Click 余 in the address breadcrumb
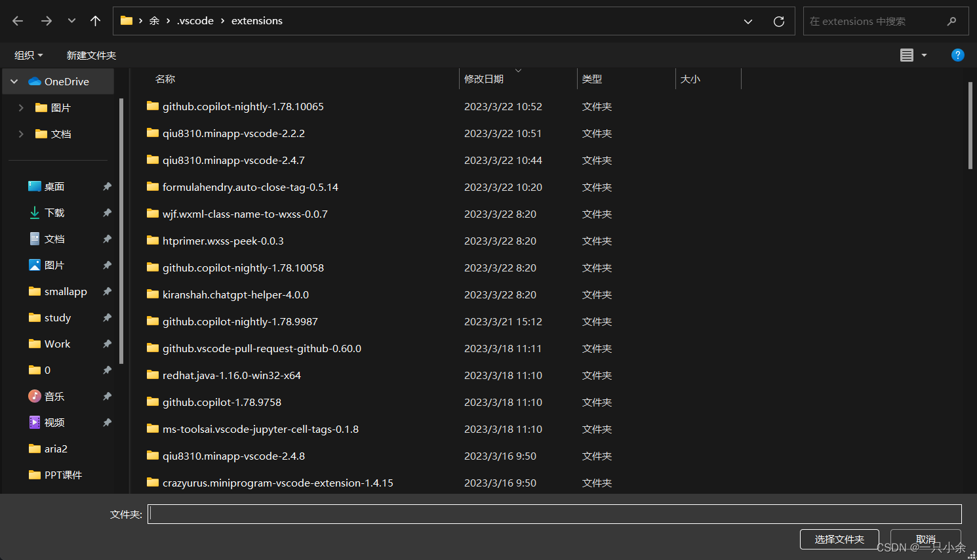This screenshot has width=977, height=560. coord(154,21)
